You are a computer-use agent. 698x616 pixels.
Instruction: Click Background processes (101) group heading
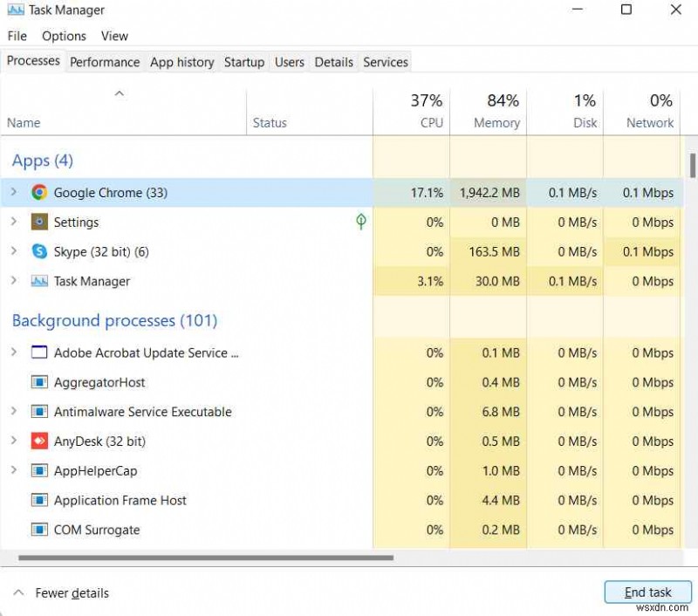click(114, 320)
